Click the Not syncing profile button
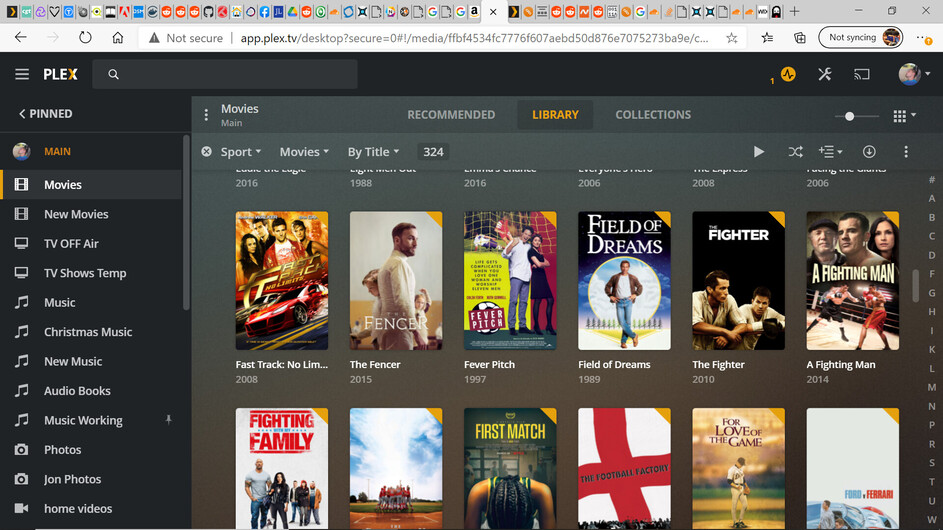Screen dimensions: 943x530 point(861,37)
